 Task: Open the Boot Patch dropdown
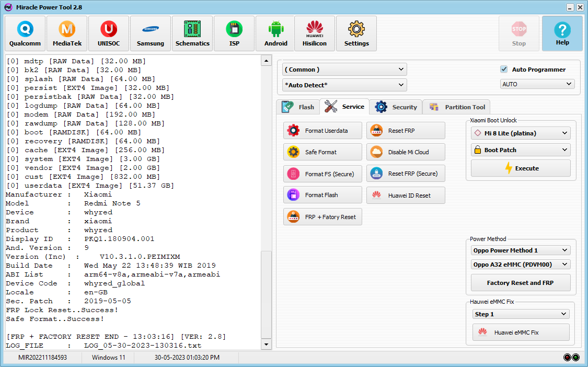pos(521,150)
